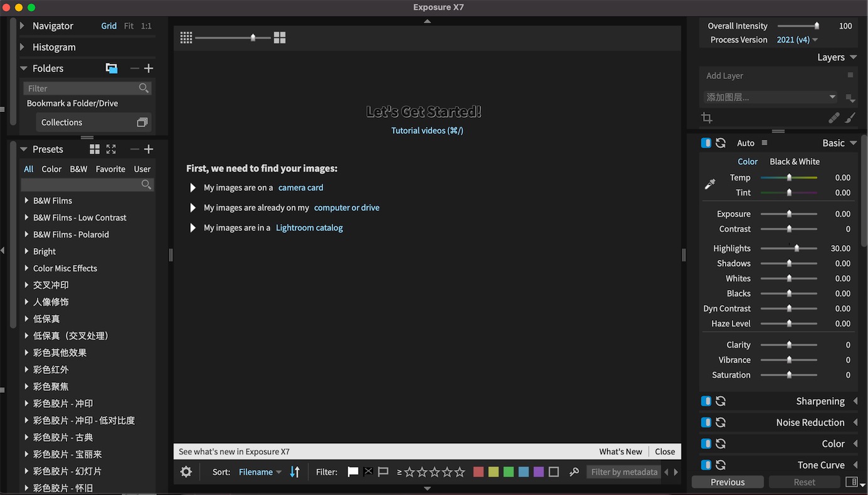The image size is (868, 495).
Task: Select the retouch bandage tool icon
Action: click(834, 118)
